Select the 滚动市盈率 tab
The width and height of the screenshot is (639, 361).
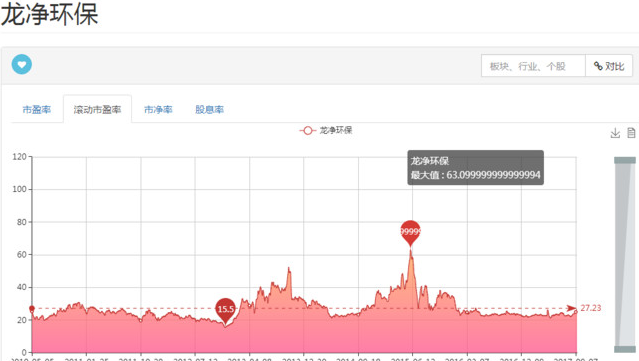tap(97, 109)
